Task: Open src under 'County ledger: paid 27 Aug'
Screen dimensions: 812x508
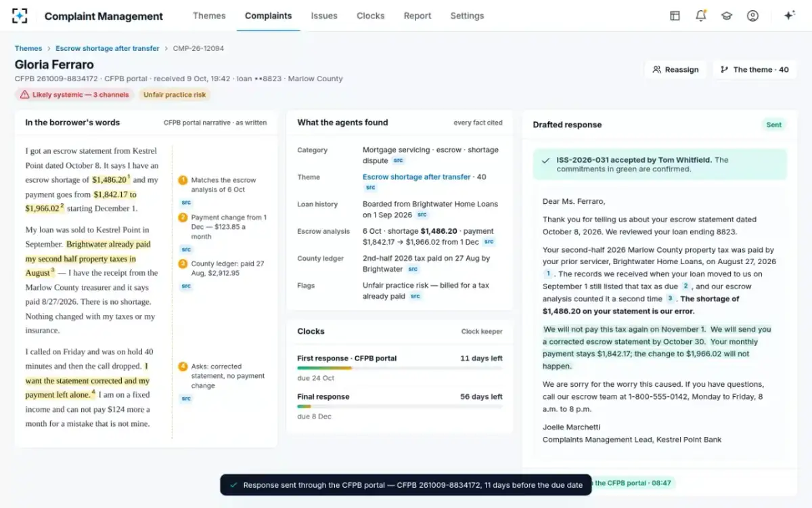Action: click(x=186, y=286)
